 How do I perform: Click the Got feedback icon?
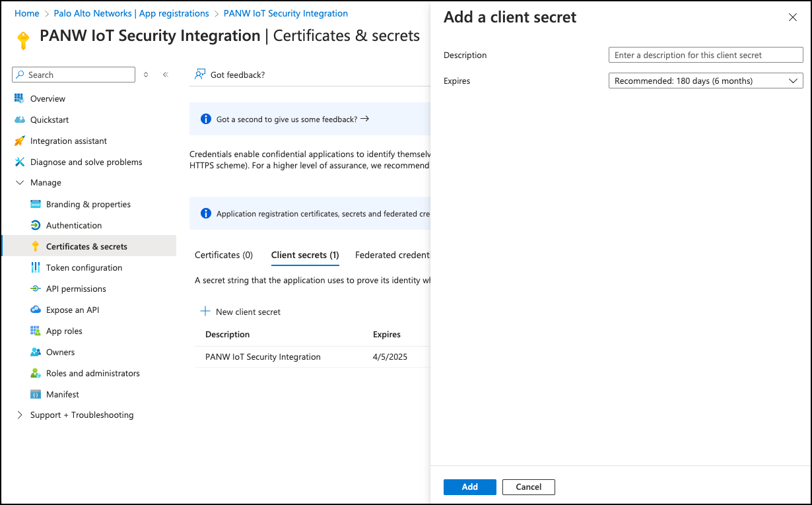tap(199, 75)
